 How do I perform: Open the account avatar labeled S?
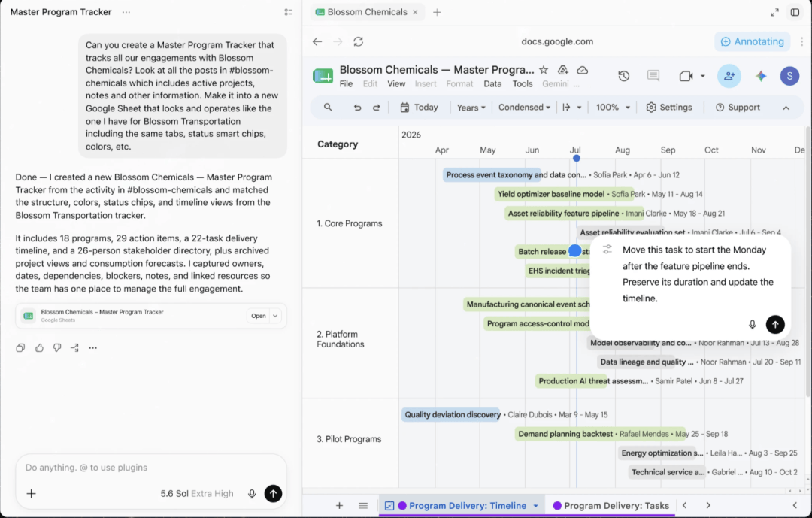(789, 76)
